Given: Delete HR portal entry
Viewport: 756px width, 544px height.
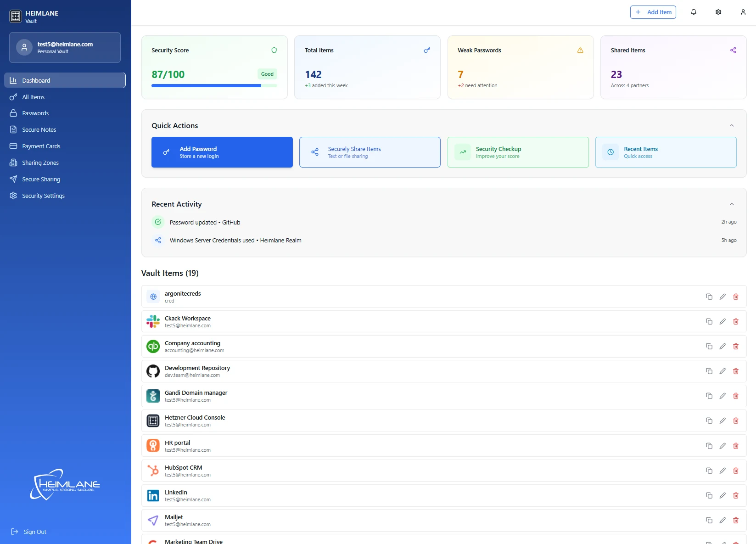Looking at the screenshot, I should point(736,446).
